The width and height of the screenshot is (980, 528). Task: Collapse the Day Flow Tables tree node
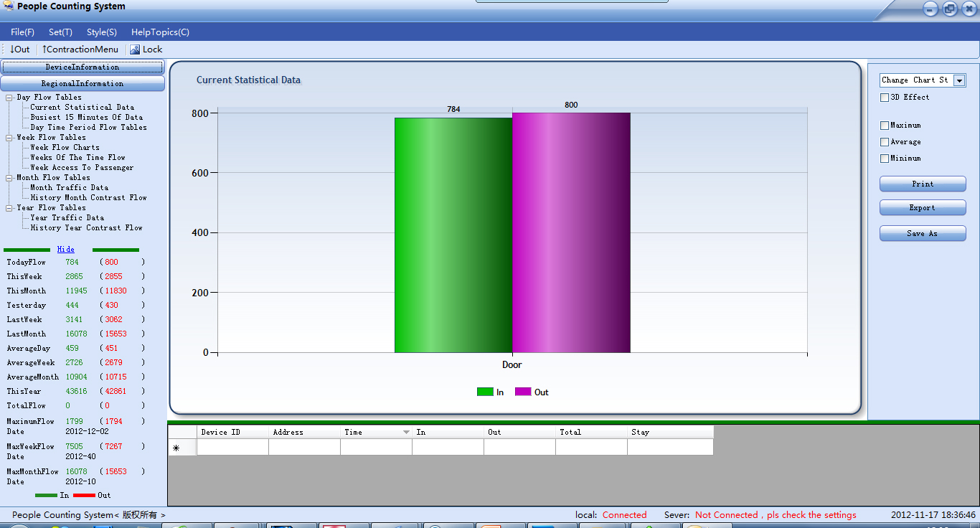9,98
